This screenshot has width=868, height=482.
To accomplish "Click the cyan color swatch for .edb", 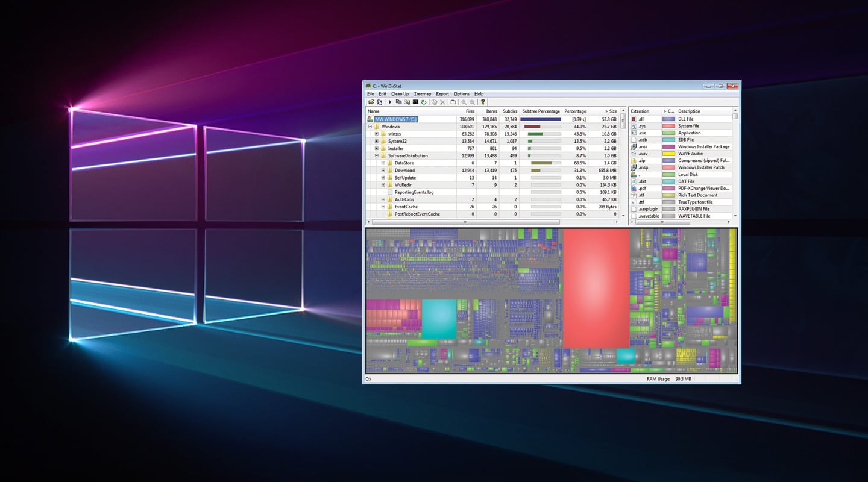I will click(x=668, y=140).
